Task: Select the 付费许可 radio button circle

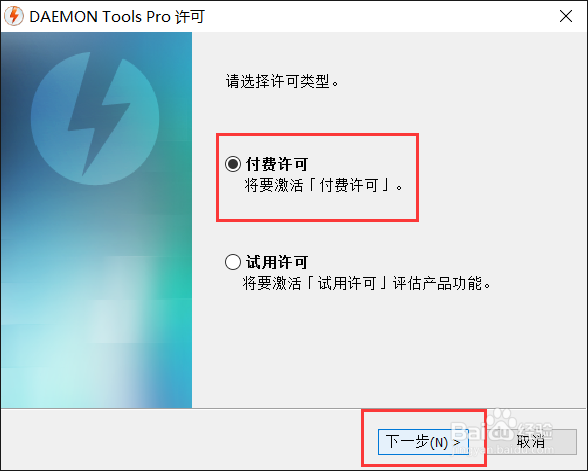Action: (x=233, y=164)
